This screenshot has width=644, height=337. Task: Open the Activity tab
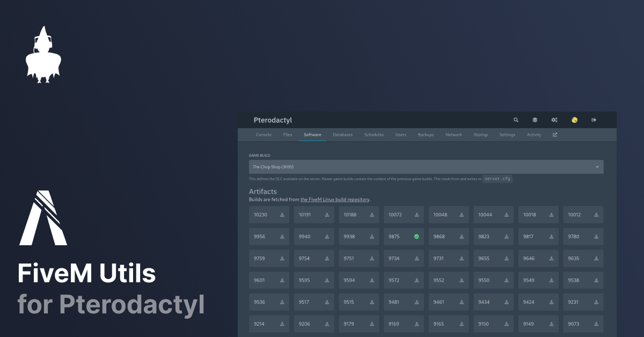534,135
